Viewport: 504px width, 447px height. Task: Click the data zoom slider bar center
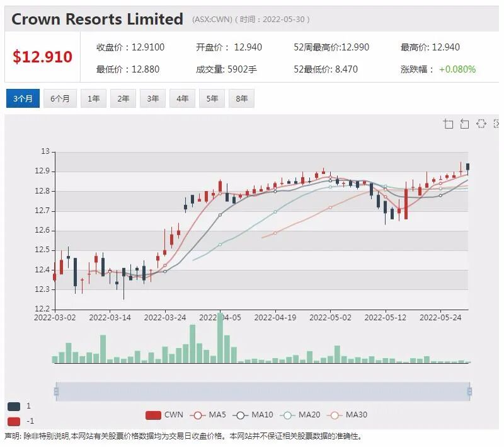tap(263, 392)
